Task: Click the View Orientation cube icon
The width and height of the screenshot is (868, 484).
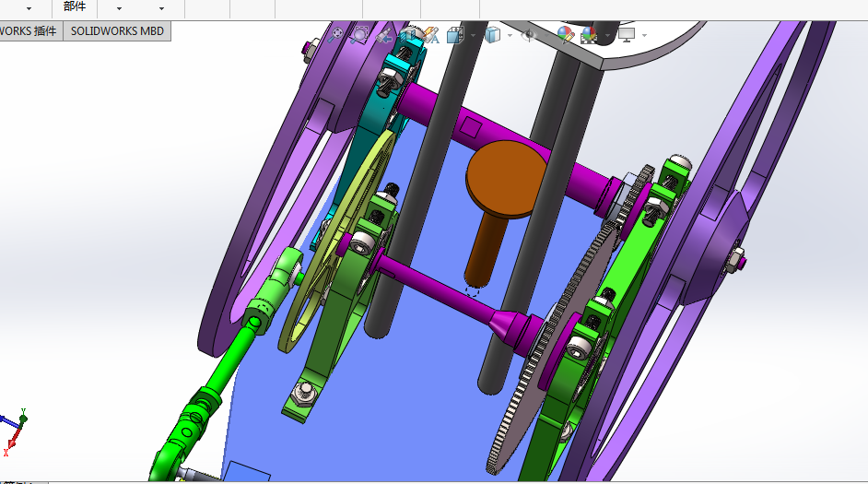Action: pos(455,35)
